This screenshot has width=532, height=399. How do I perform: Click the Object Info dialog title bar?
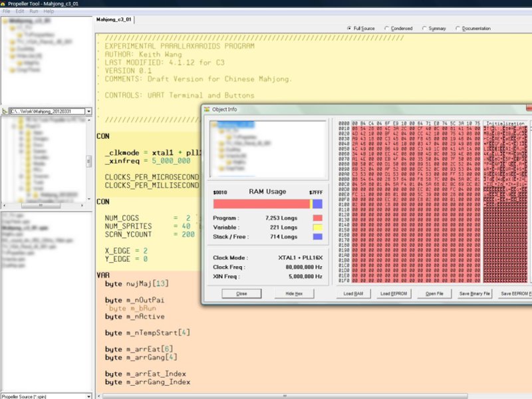click(x=366, y=109)
